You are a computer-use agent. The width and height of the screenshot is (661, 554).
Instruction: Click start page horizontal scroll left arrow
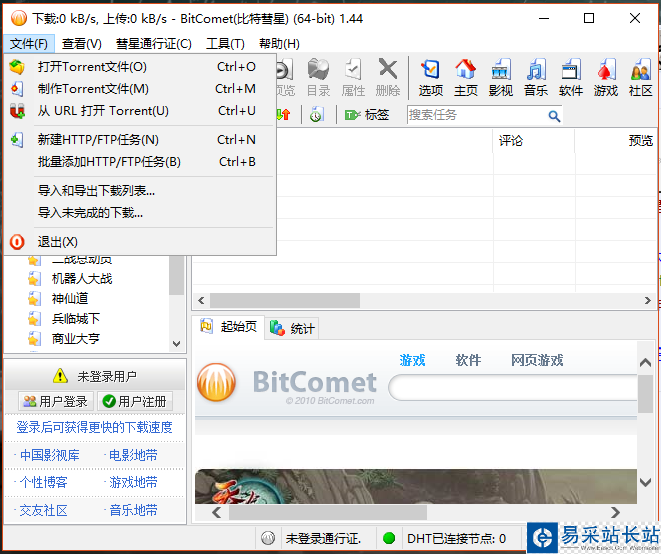pos(217,512)
